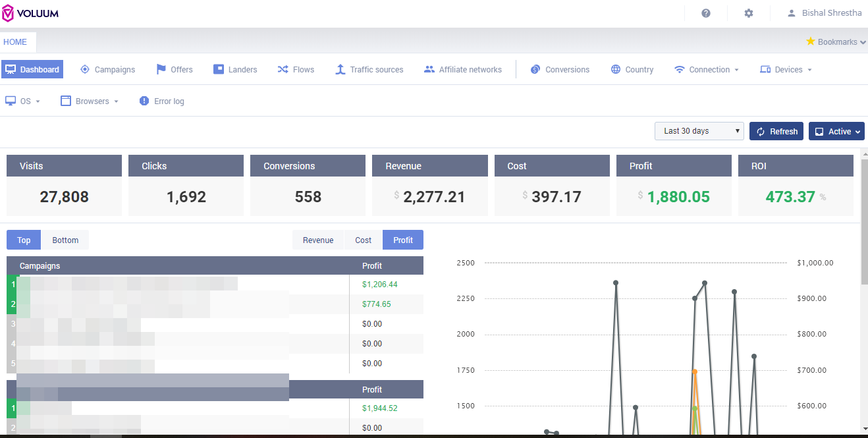Click the vertical page scrollbar
This screenshot has height=438, width=868.
(x=863, y=221)
